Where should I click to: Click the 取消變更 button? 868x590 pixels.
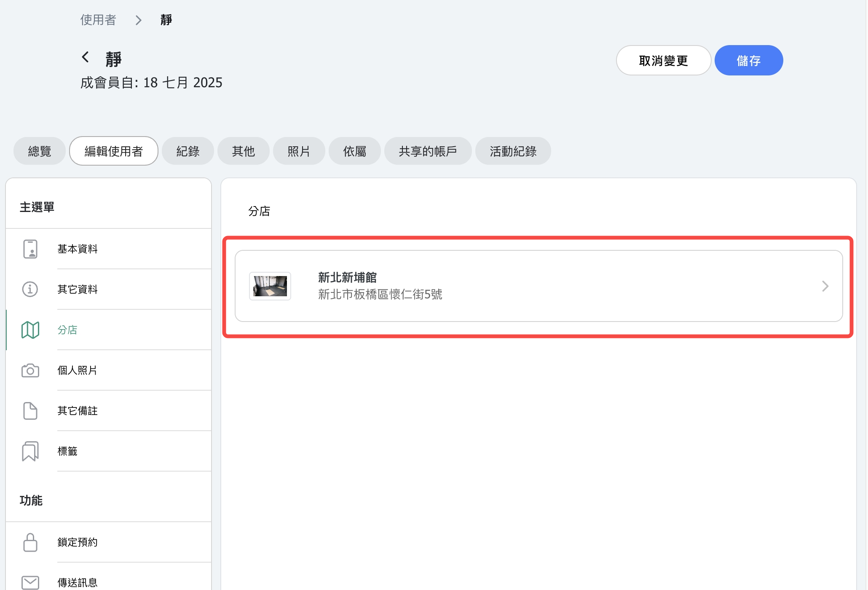(x=663, y=61)
